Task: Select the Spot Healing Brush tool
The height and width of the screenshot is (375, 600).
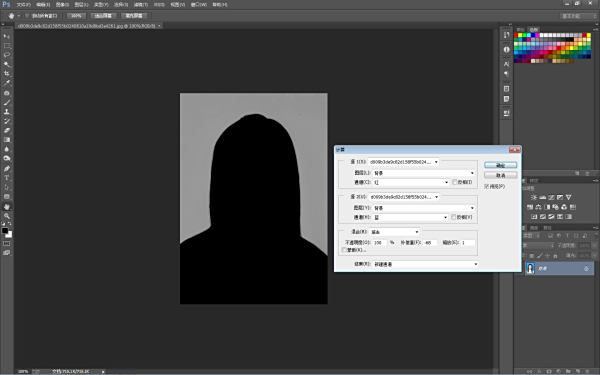Action: pos(7,93)
